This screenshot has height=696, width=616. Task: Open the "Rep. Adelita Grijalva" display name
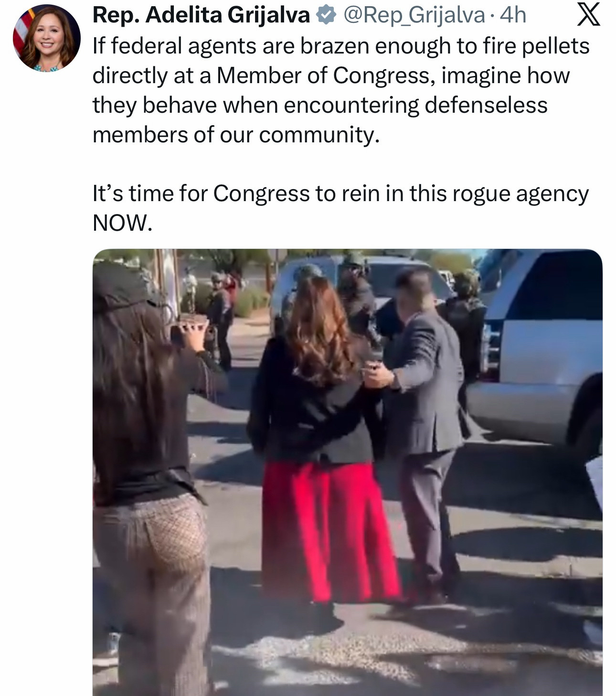pyautogui.click(x=201, y=15)
